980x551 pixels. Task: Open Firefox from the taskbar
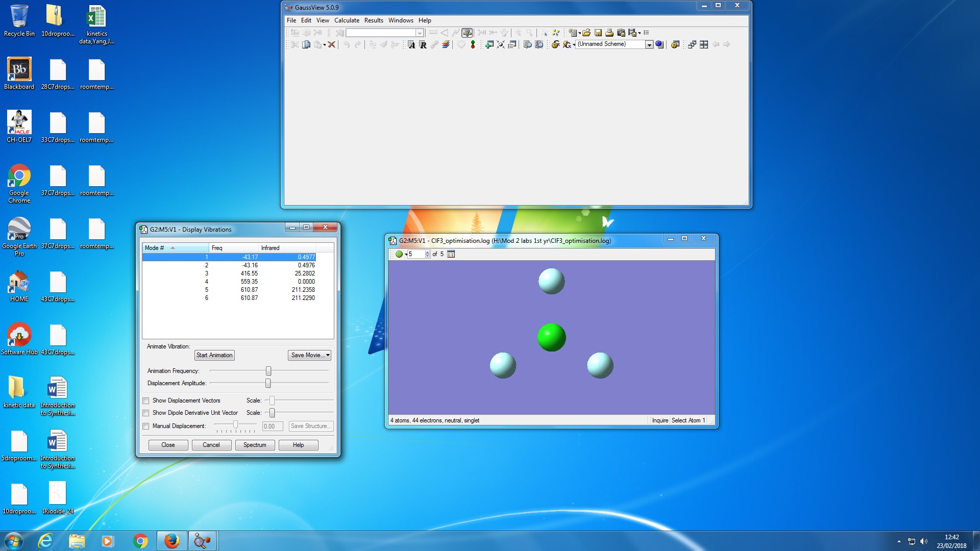coord(171,541)
